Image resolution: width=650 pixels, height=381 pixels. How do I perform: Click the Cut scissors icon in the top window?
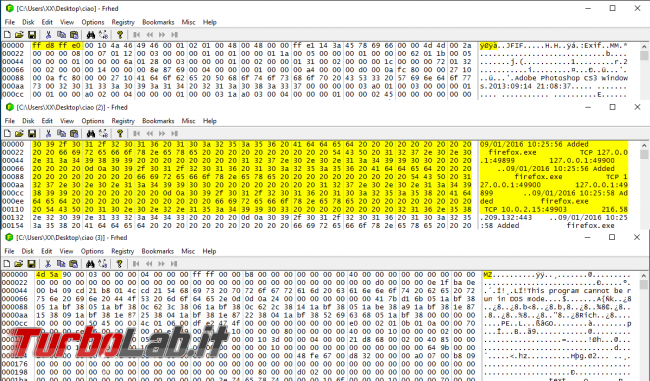[48, 35]
